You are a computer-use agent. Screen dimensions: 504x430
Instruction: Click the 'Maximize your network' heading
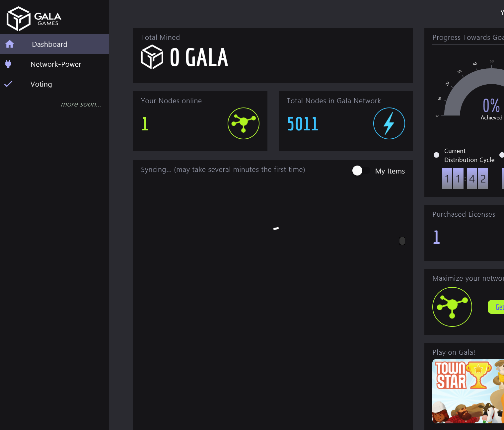point(468,278)
